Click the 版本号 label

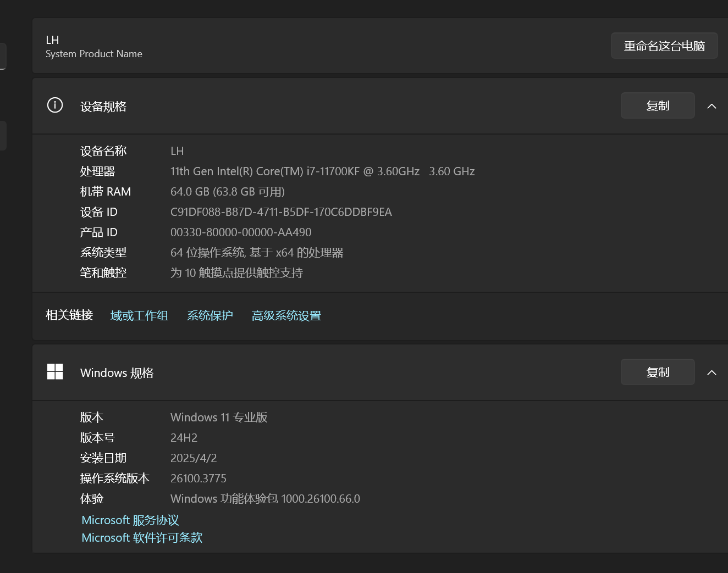pyautogui.click(x=97, y=438)
